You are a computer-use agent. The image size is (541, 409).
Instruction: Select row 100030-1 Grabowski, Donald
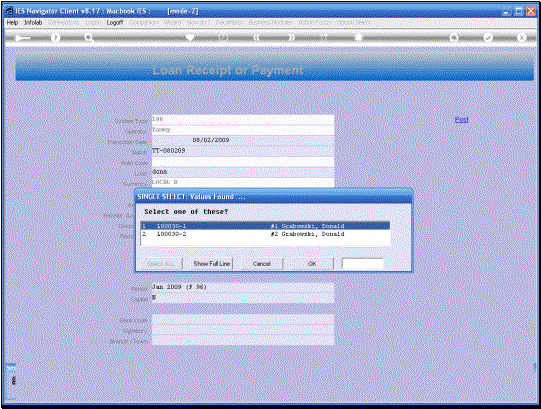pos(265,226)
